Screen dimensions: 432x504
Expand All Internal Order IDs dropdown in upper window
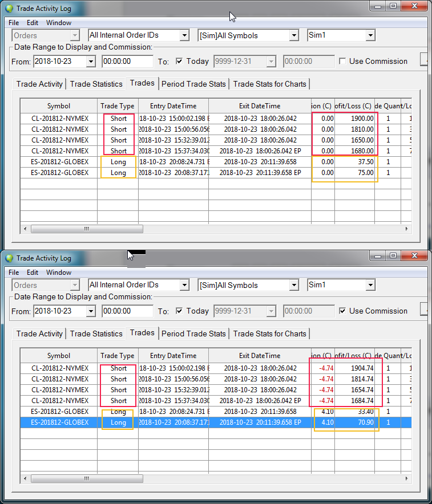184,35
